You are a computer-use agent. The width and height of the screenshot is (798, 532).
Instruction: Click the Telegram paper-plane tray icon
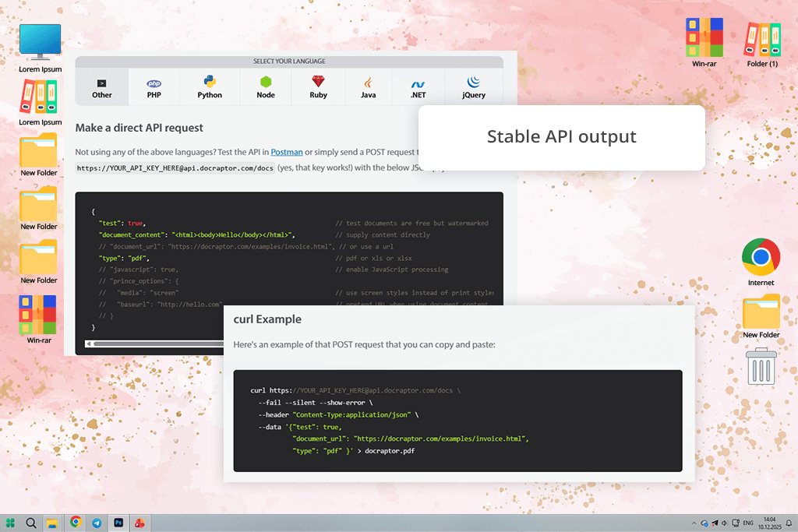pyautogui.click(x=715, y=523)
